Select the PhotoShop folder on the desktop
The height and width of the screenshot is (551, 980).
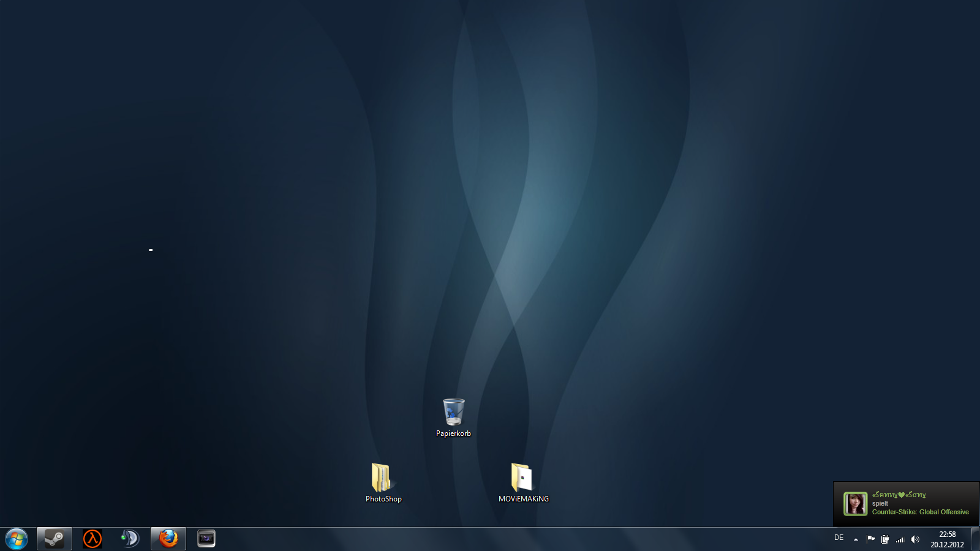[383, 483]
